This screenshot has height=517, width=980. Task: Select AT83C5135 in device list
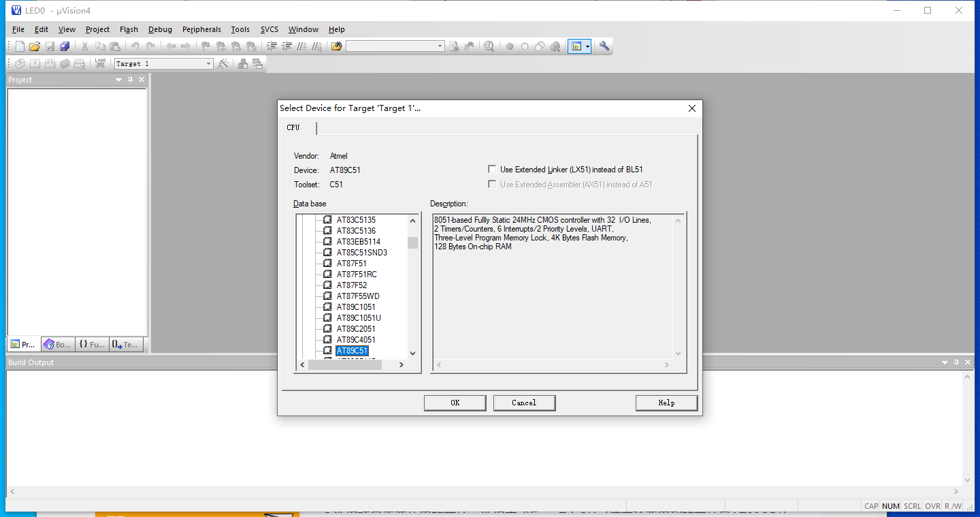click(356, 220)
